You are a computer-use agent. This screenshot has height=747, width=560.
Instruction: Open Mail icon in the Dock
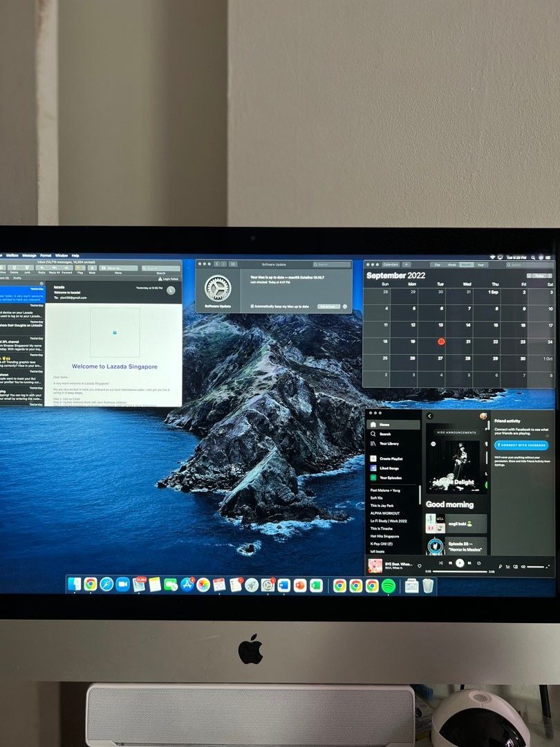(x=139, y=584)
